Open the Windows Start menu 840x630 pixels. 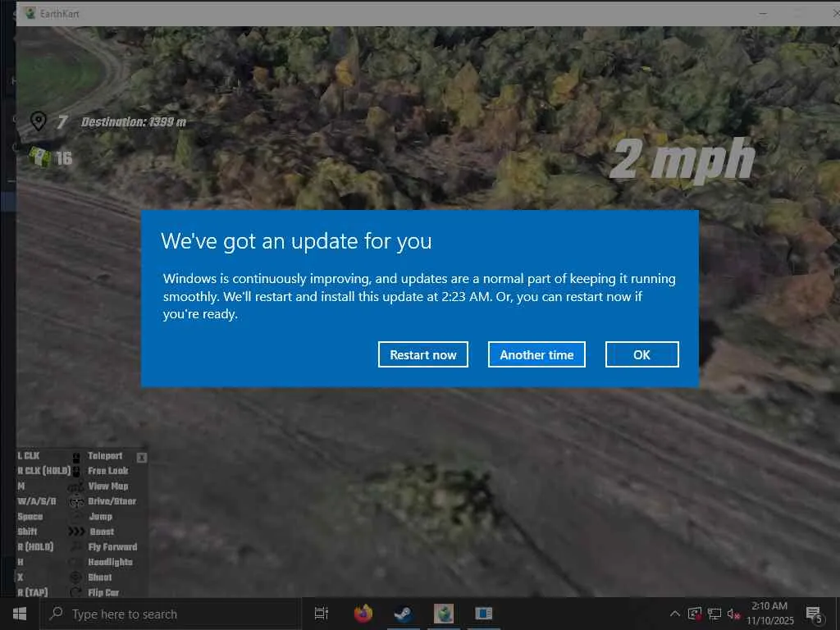(20, 614)
